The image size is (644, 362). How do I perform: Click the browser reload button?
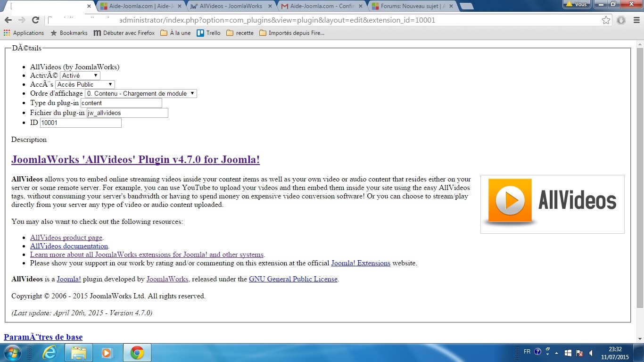(35, 20)
